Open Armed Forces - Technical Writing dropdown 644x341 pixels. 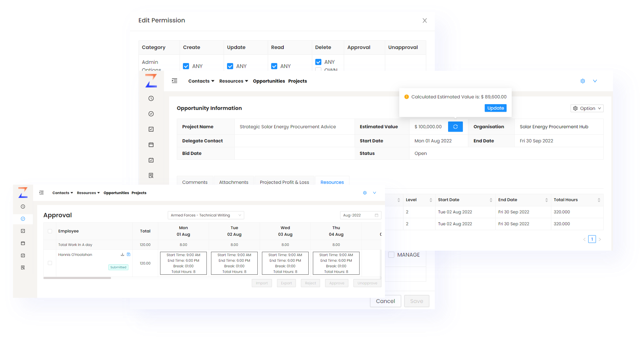pos(206,215)
